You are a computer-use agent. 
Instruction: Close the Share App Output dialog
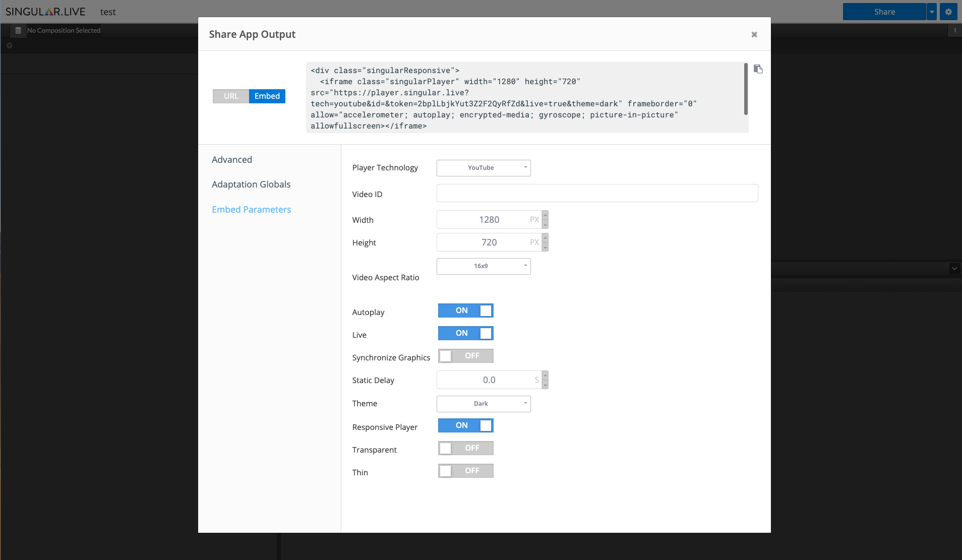click(x=754, y=34)
